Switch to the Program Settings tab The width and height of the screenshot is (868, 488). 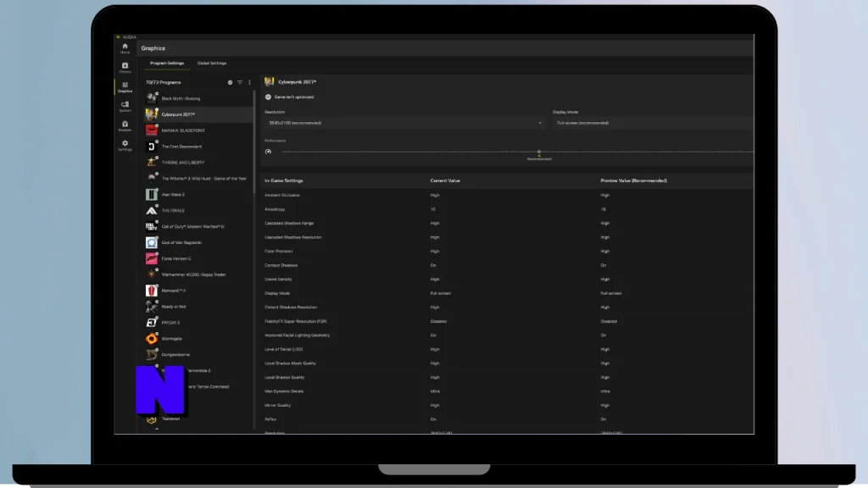[167, 63]
